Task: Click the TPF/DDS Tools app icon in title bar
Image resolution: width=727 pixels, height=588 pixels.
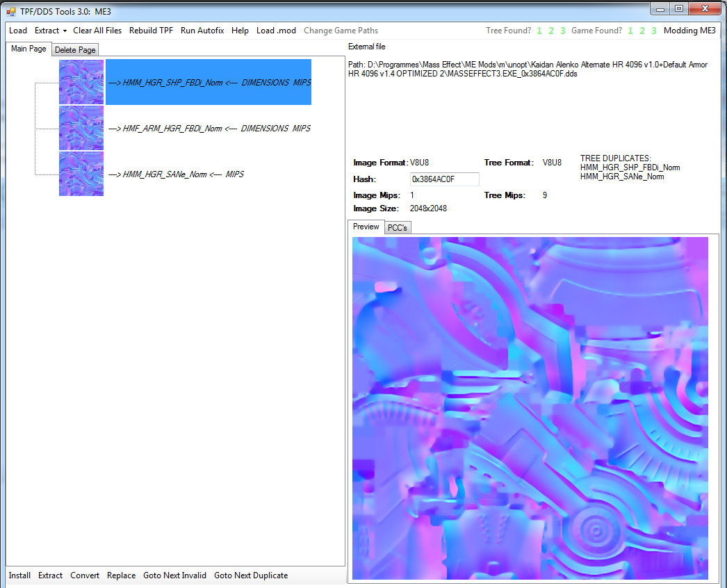Action: [x=11, y=12]
